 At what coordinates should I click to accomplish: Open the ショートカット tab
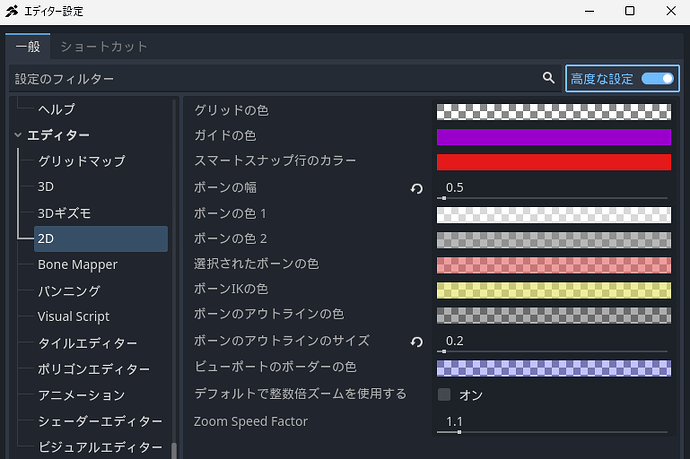pos(104,46)
